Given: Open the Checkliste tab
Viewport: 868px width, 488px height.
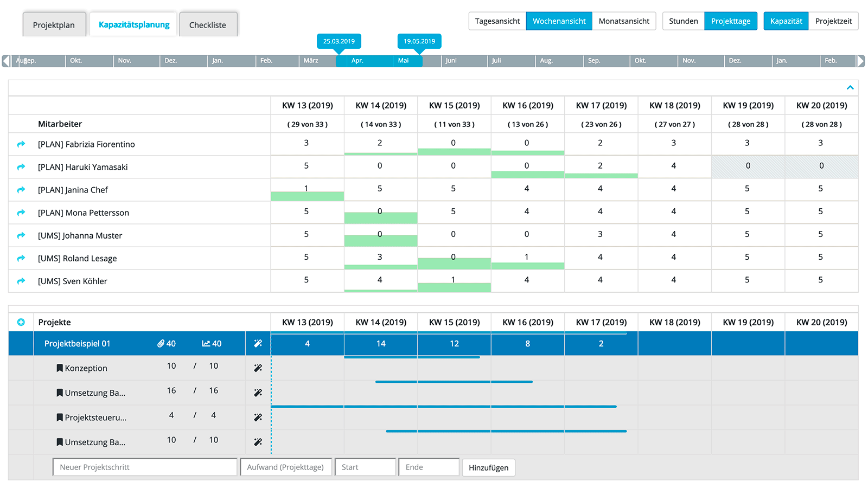Looking at the screenshot, I should (208, 25).
